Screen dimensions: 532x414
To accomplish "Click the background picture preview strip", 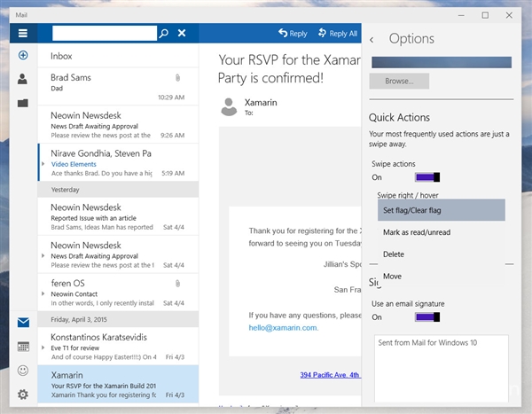I will pos(441,62).
